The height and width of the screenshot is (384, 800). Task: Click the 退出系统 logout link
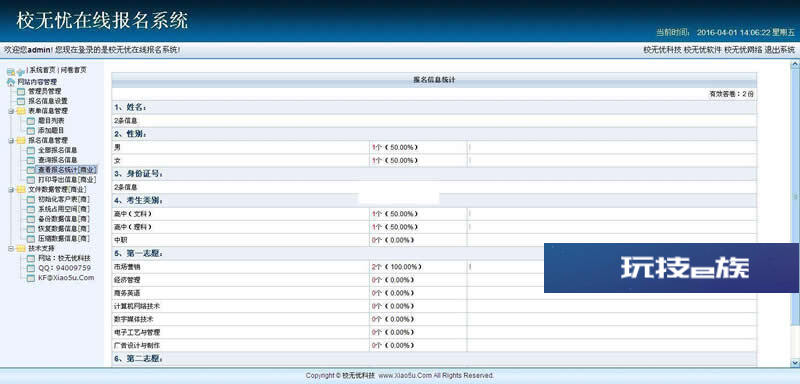[x=780, y=50]
